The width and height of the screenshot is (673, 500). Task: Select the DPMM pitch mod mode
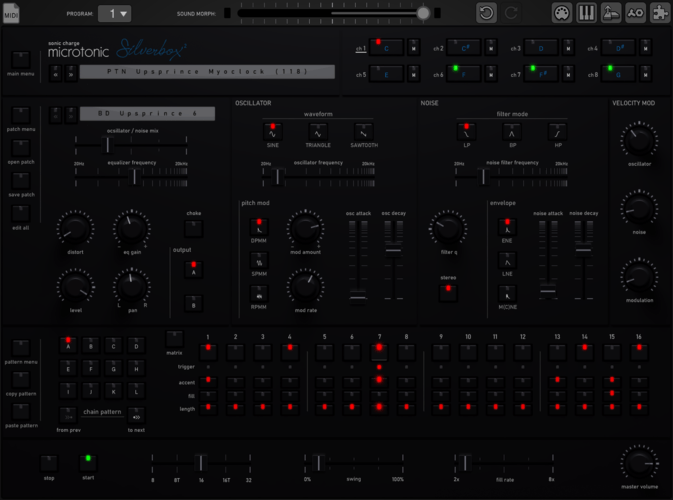(259, 228)
